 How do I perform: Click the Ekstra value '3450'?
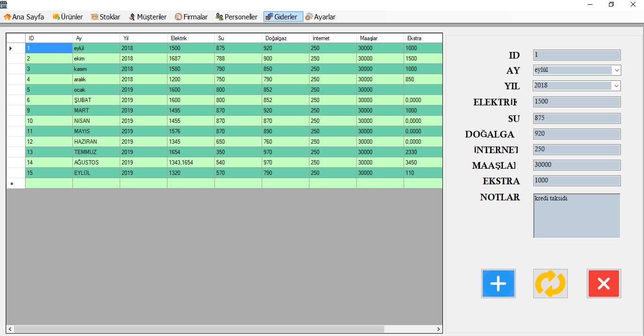click(423, 163)
